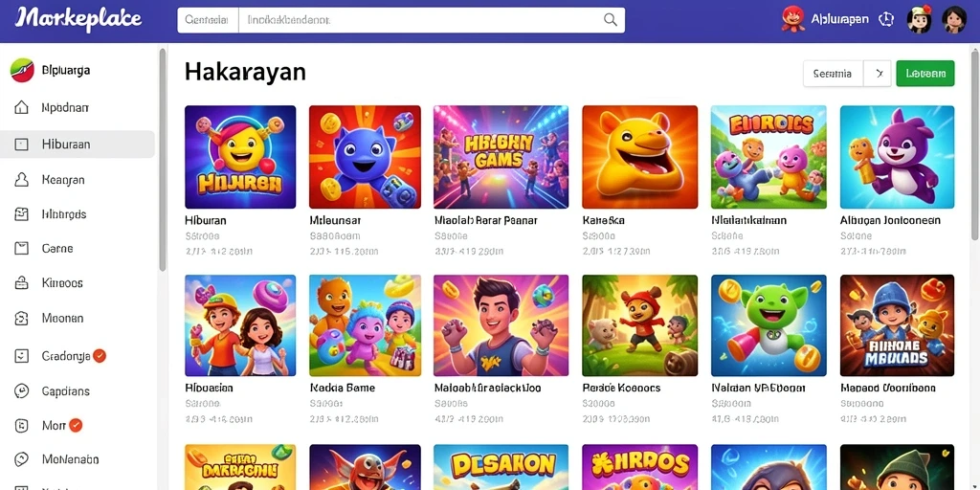Open the Genteiai search category dropdown
This screenshot has height=490, width=980.
pos(208,20)
